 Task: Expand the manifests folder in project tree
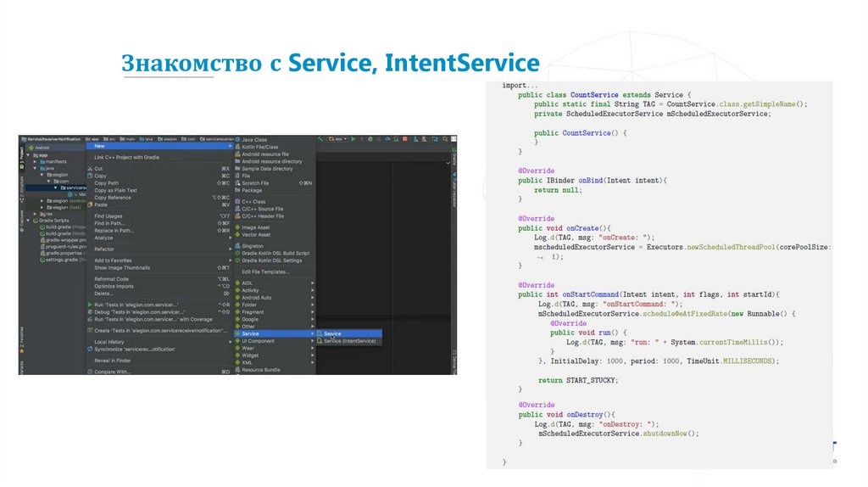36,161
